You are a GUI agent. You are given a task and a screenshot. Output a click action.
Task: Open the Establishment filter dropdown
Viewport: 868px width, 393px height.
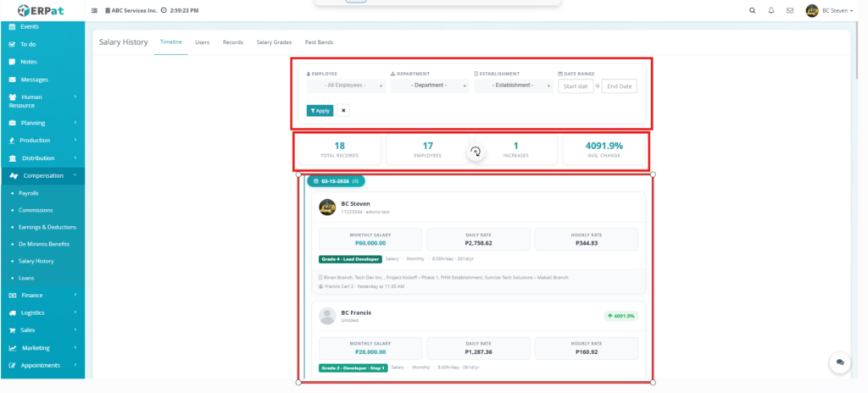(512, 86)
